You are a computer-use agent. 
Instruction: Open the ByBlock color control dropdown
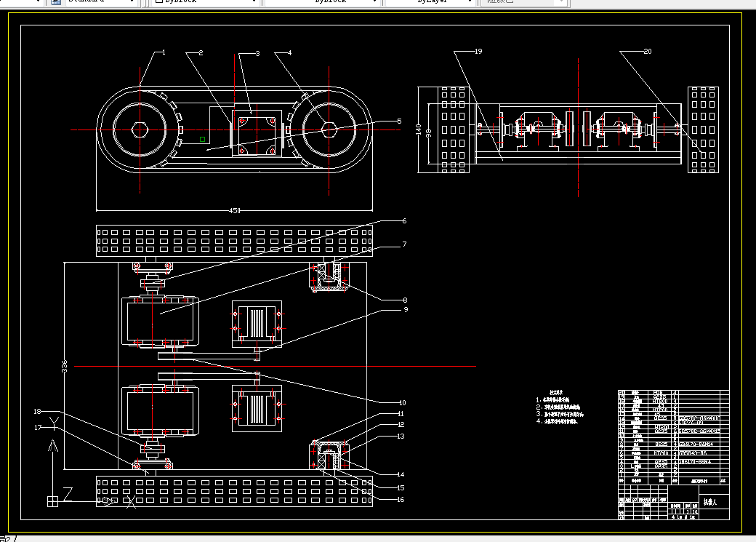click(206, 2)
